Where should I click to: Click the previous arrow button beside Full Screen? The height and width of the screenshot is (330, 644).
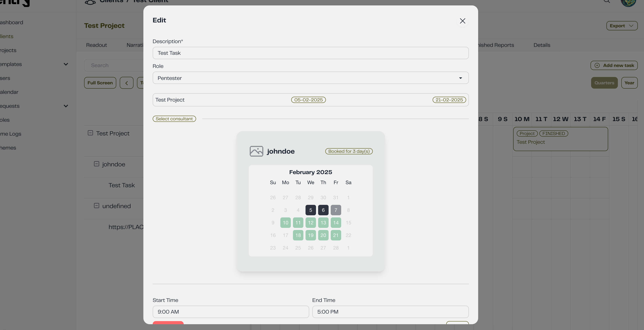(x=127, y=83)
